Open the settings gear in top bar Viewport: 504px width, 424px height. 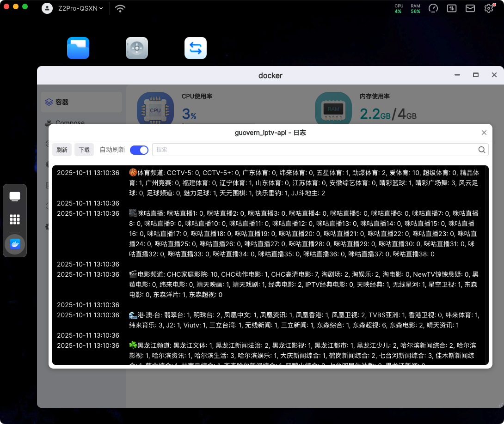pos(489,8)
